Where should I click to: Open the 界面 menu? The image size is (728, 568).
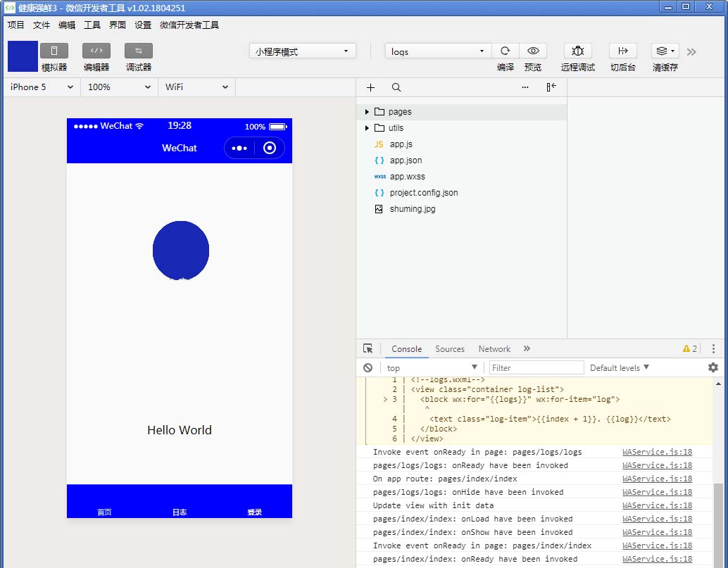118,25
